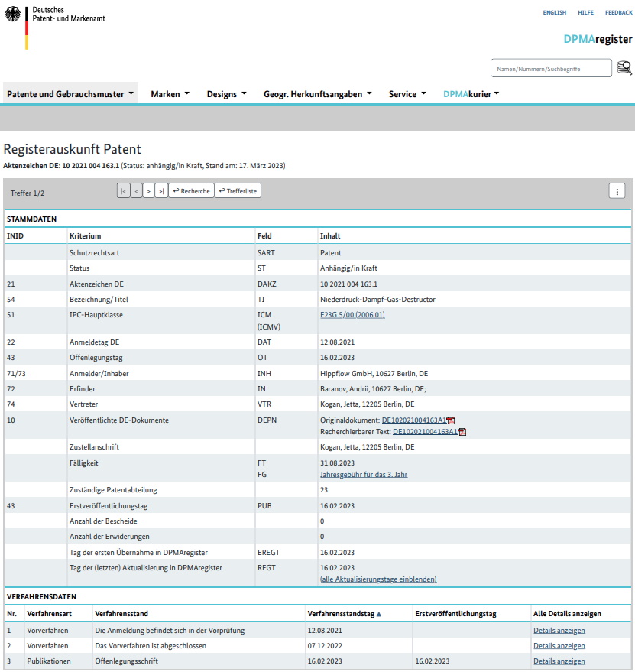
Task: Click the Recherche button
Action: 190,191
